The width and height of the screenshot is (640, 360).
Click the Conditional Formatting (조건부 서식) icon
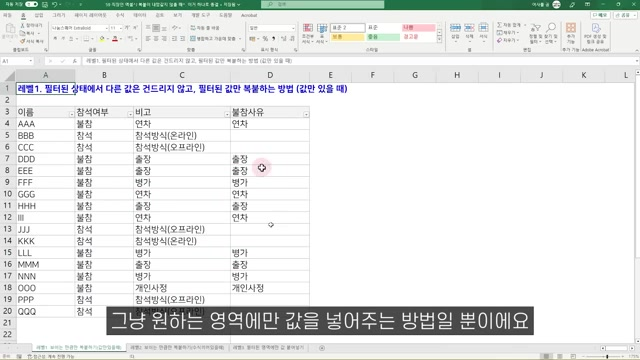(308, 28)
